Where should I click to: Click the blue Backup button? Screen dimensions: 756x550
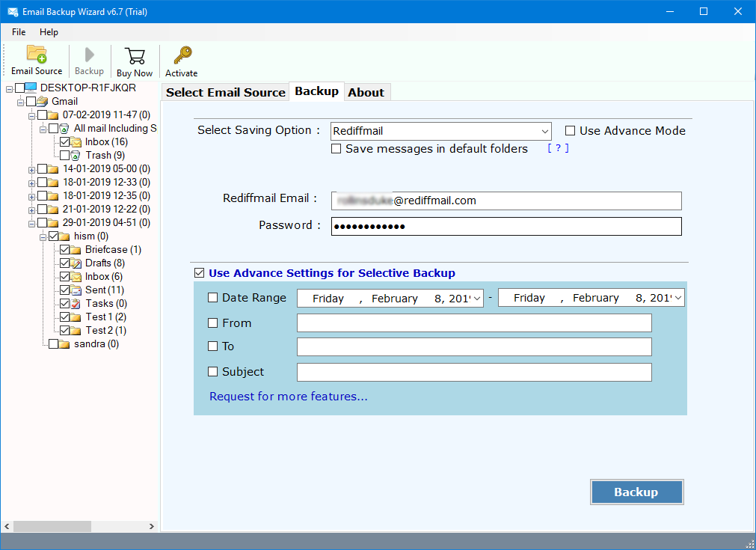637,492
